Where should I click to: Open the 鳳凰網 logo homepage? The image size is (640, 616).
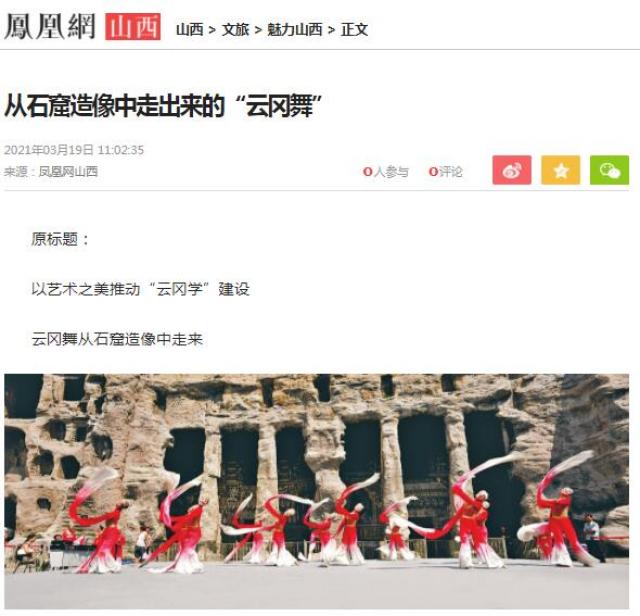50,27
